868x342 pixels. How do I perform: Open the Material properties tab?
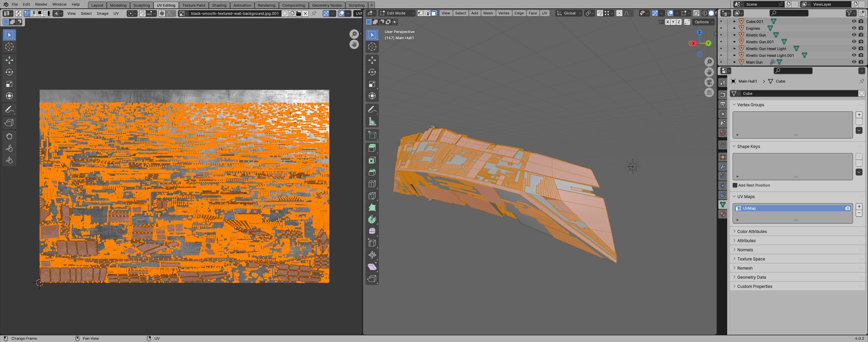[722, 214]
